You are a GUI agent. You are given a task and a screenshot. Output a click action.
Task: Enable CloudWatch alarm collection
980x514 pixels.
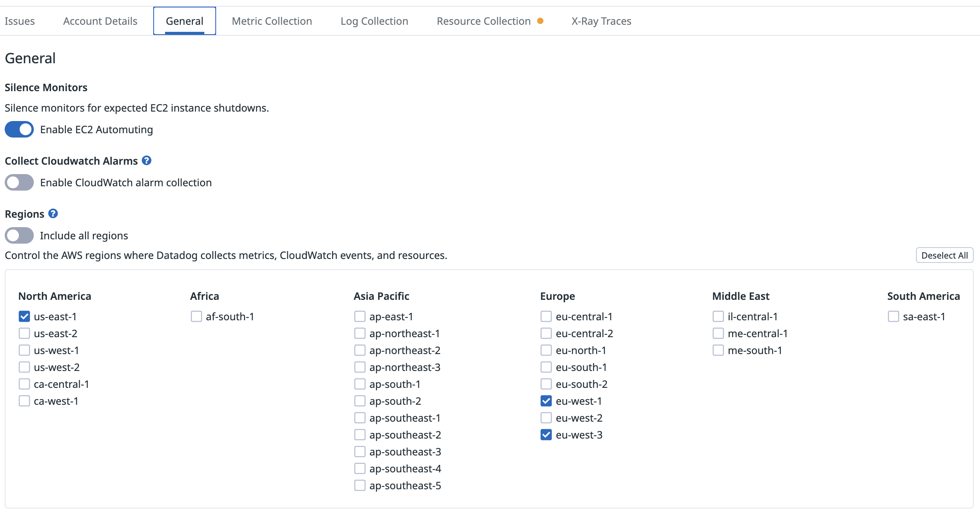pyautogui.click(x=19, y=182)
